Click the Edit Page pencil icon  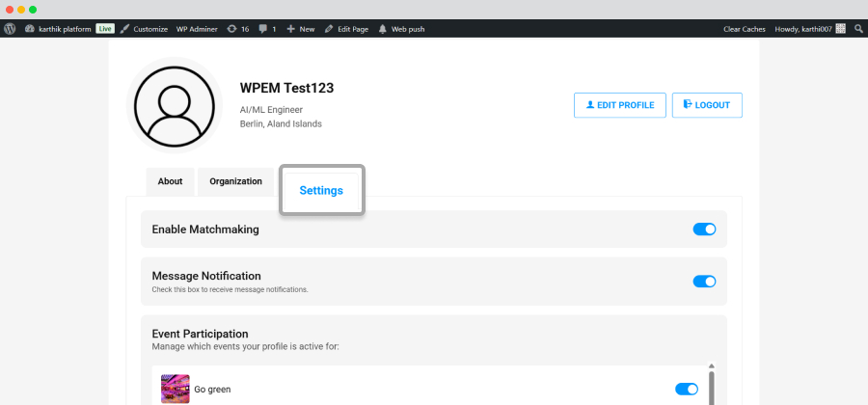pos(329,29)
